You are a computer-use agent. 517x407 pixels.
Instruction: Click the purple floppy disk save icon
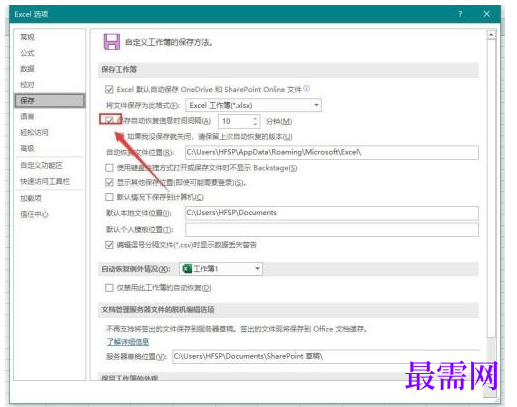point(111,42)
